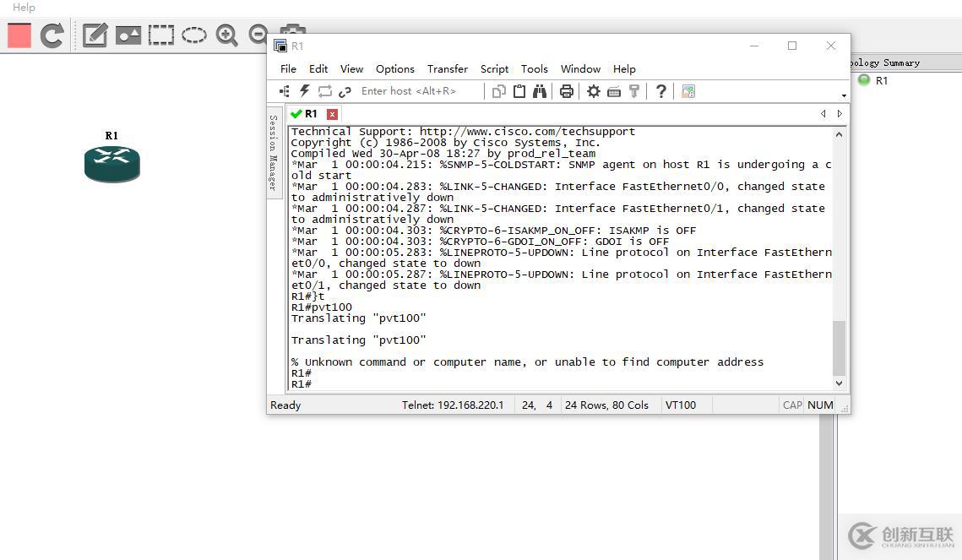Click the Paste clipboard icon
The image size is (962, 560).
[x=519, y=91]
